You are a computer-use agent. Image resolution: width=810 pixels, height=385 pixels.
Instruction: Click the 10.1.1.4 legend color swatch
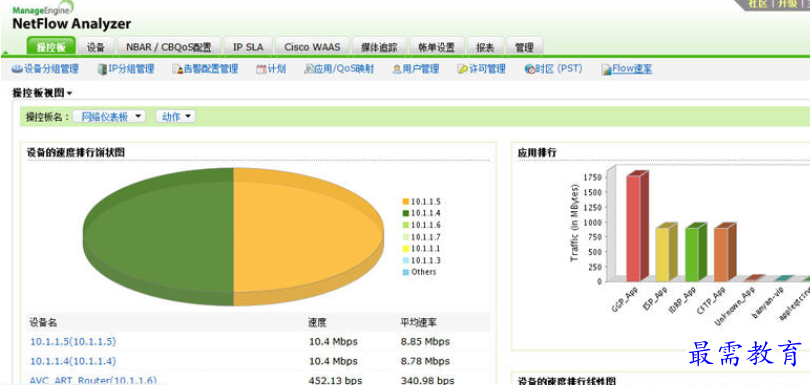[x=406, y=213]
